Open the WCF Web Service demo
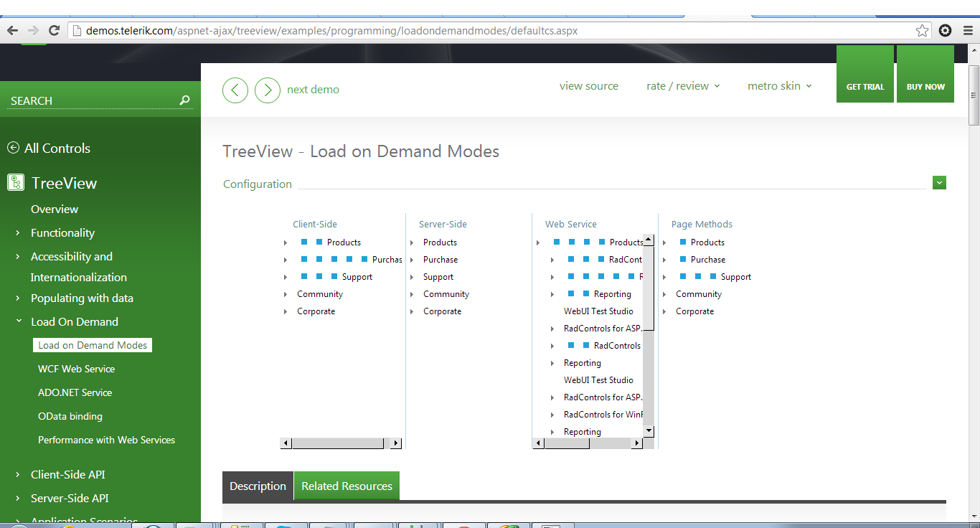The width and height of the screenshot is (980, 528). coord(76,369)
